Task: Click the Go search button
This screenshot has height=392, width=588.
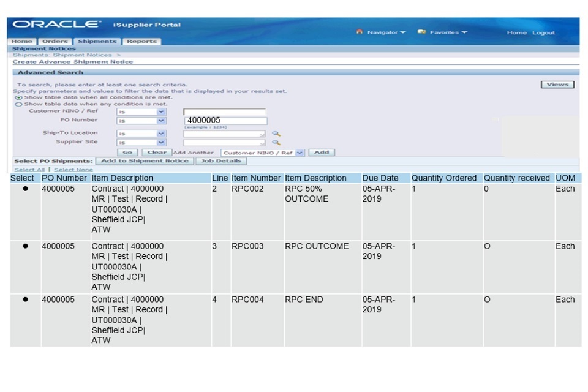Action: pos(127,153)
